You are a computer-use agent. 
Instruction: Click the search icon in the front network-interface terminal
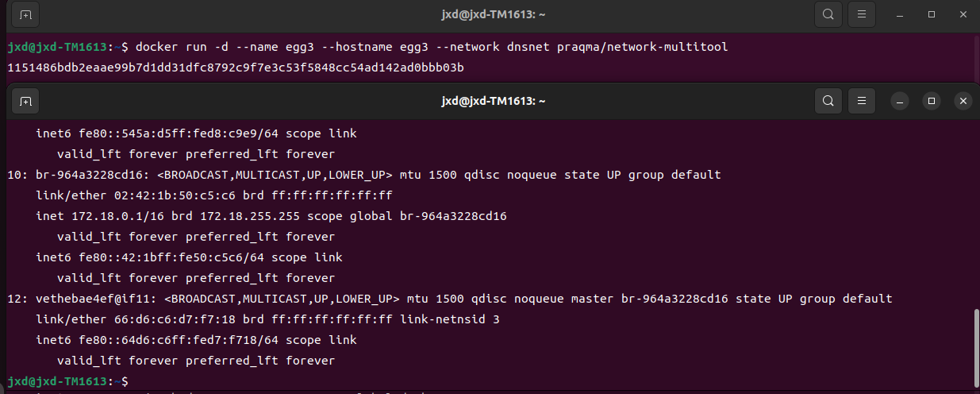click(x=828, y=101)
